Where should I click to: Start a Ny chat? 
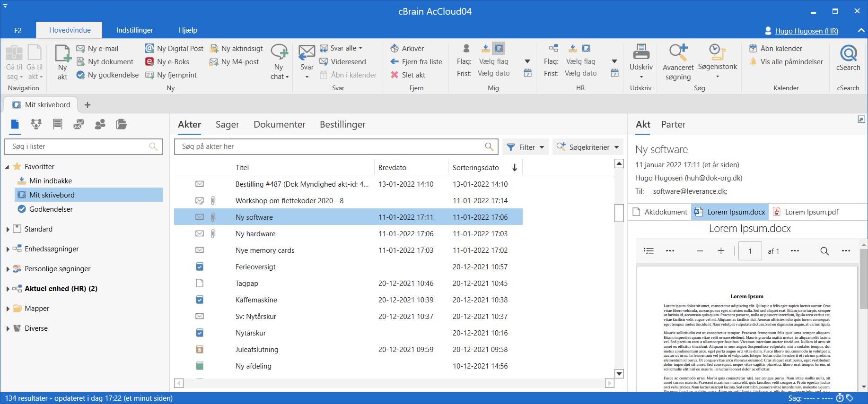280,62
